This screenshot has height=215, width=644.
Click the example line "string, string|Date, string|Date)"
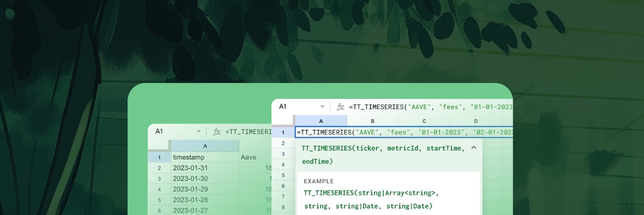point(368,206)
